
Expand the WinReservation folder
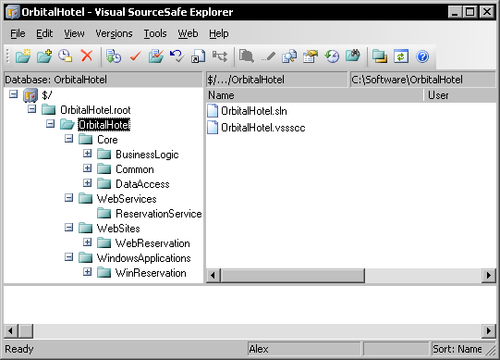pos(87,272)
